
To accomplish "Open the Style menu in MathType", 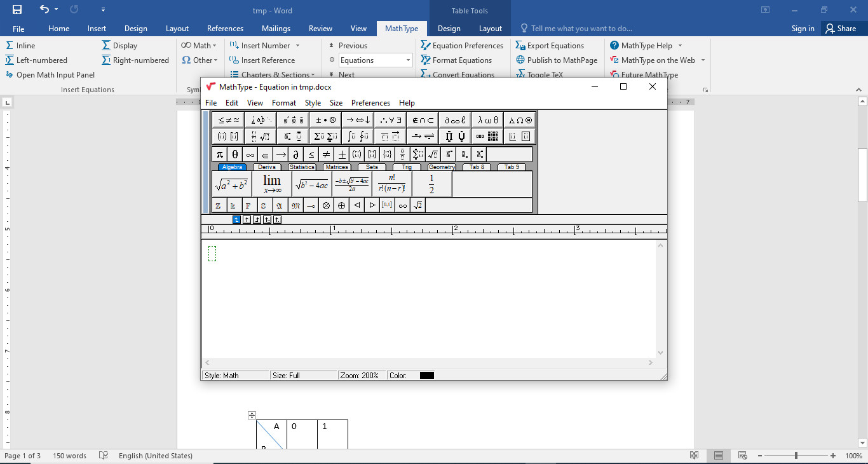I will click(x=313, y=103).
